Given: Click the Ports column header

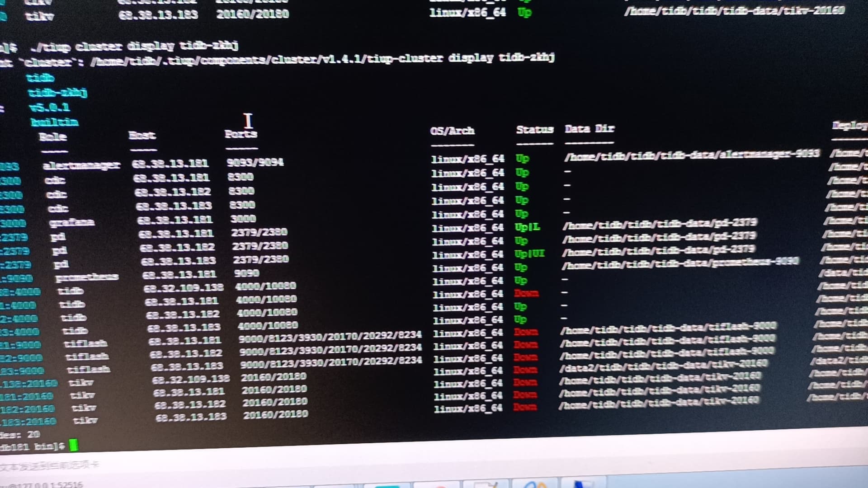Looking at the screenshot, I should 241,134.
